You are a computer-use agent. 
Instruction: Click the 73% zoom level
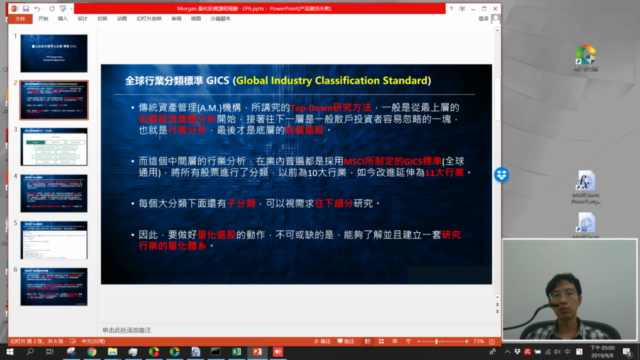click(x=478, y=341)
